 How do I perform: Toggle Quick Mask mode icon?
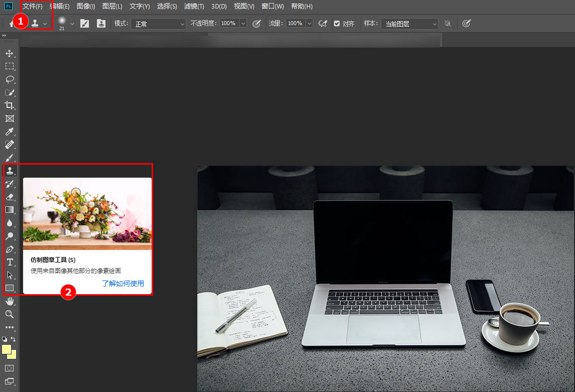pos(9,368)
